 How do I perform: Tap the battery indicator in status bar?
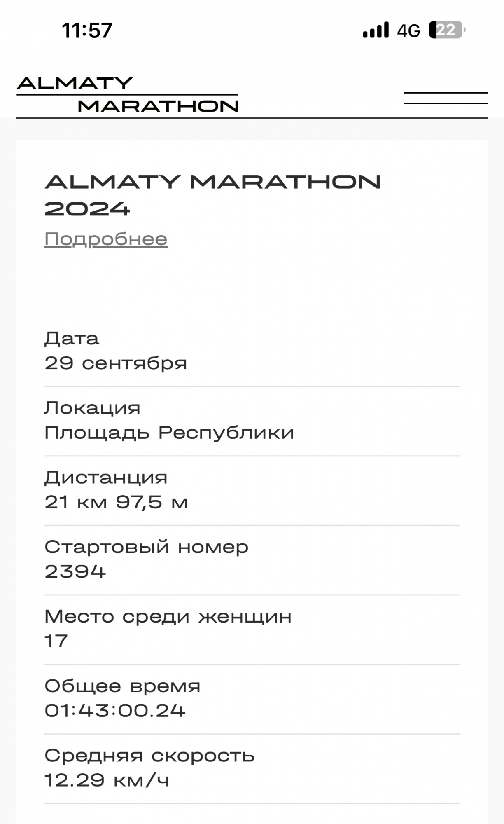pos(447,30)
